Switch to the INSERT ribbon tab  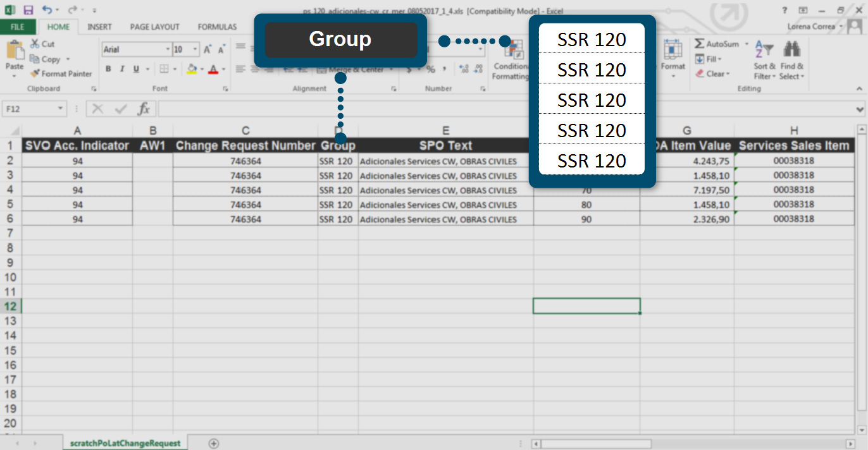tap(99, 27)
